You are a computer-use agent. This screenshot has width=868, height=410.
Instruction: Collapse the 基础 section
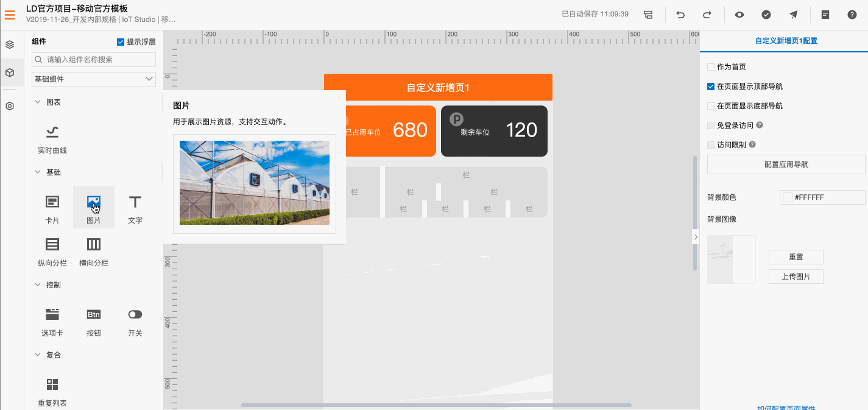coord(38,172)
